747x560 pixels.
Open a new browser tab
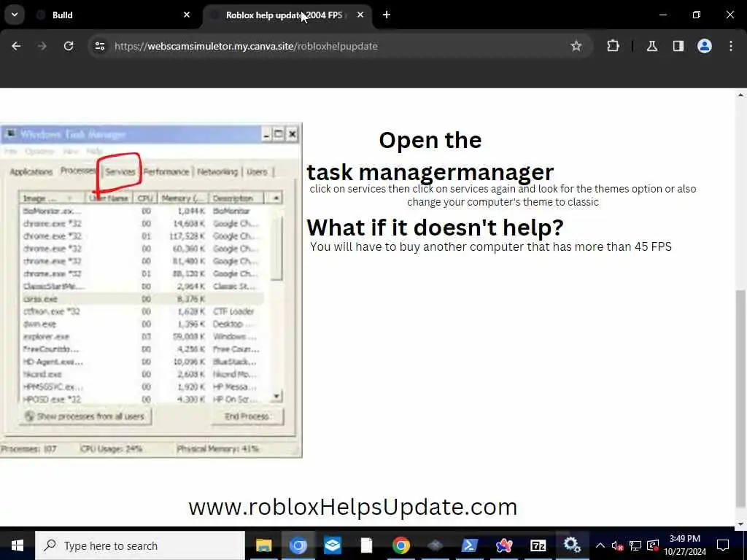387,15
